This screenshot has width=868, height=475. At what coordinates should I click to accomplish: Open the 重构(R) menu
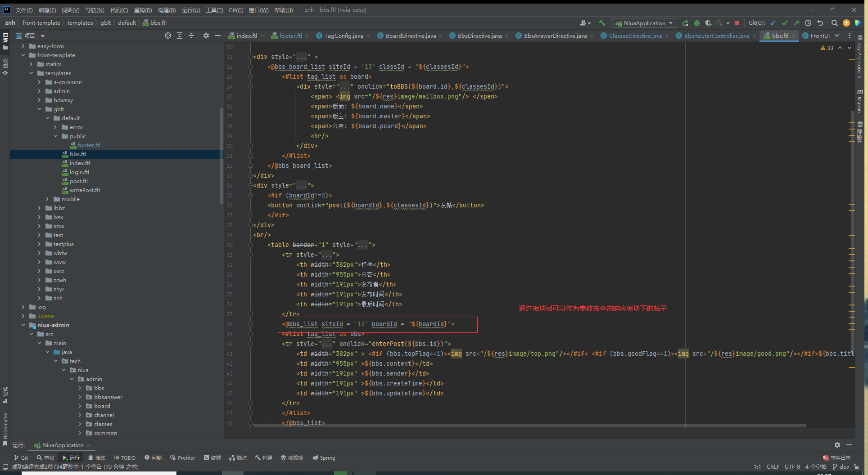pyautogui.click(x=143, y=10)
